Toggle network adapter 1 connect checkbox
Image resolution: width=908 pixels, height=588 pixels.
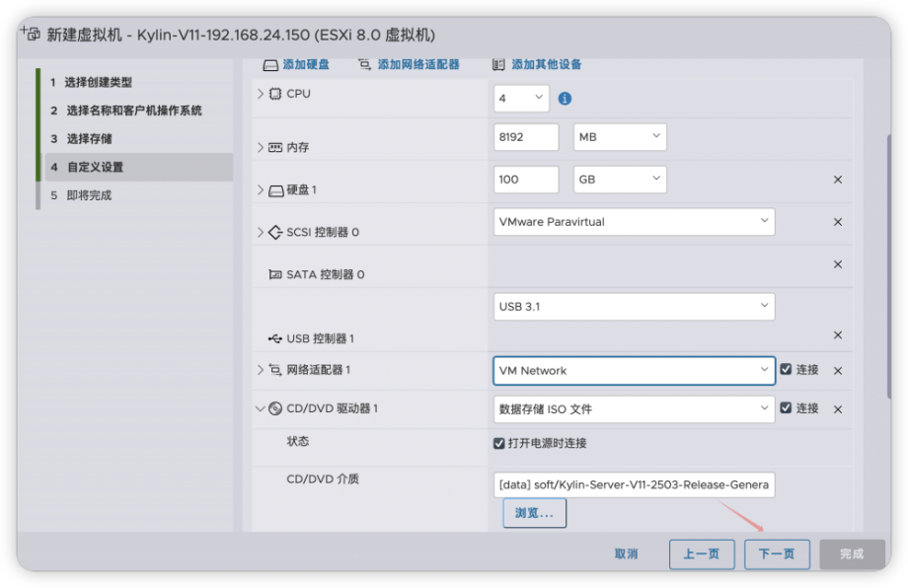pyautogui.click(x=786, y=369)
